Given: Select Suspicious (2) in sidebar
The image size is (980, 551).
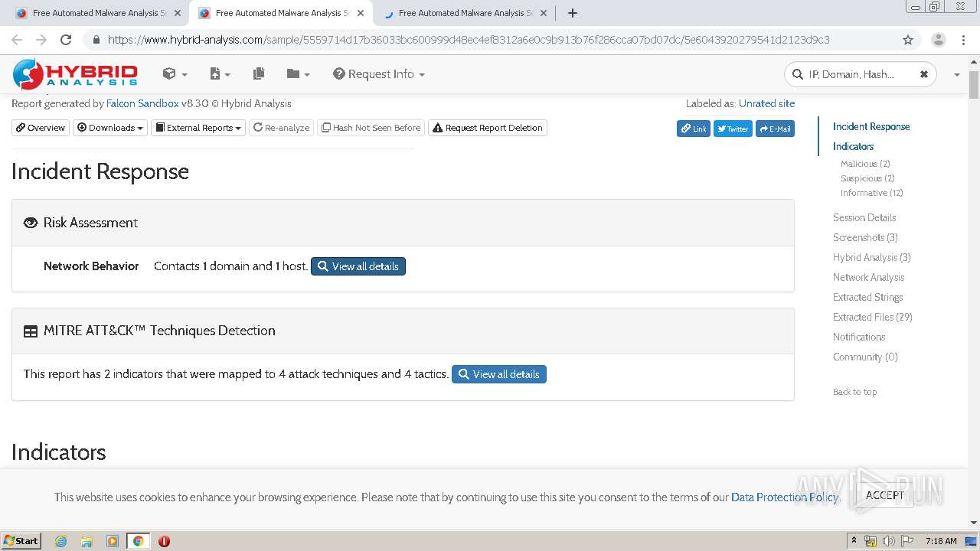Looking at the screenshot, I should 867,178.
